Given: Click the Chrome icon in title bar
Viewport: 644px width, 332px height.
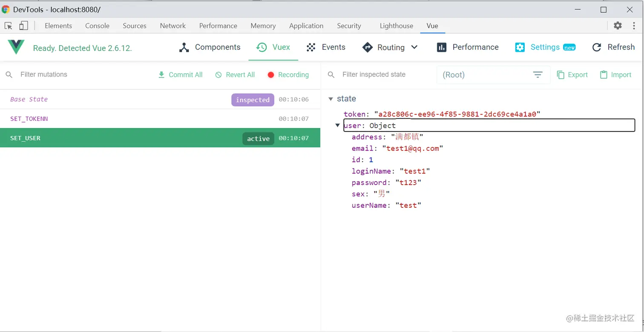Looking at the screenshot, I should tap(6, 9).
